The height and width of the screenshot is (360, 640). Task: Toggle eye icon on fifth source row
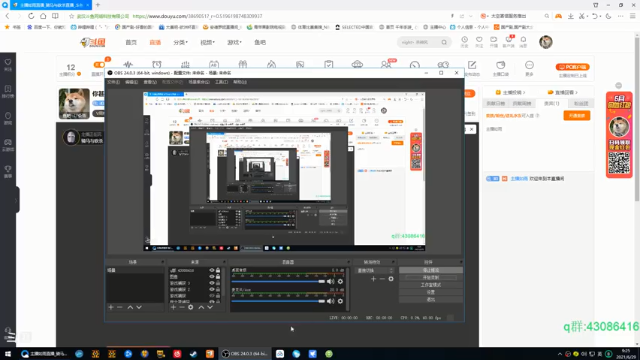211,295
